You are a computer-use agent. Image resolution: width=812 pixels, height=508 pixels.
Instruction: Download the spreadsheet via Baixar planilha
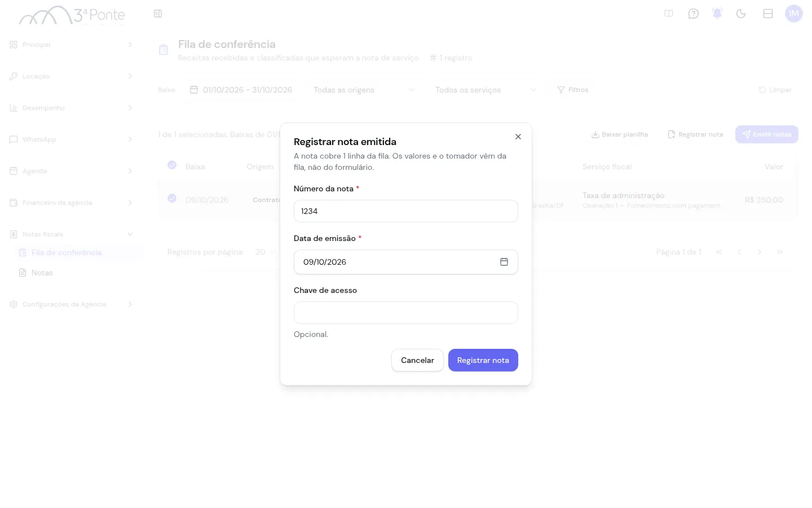(x=619, y=134)
